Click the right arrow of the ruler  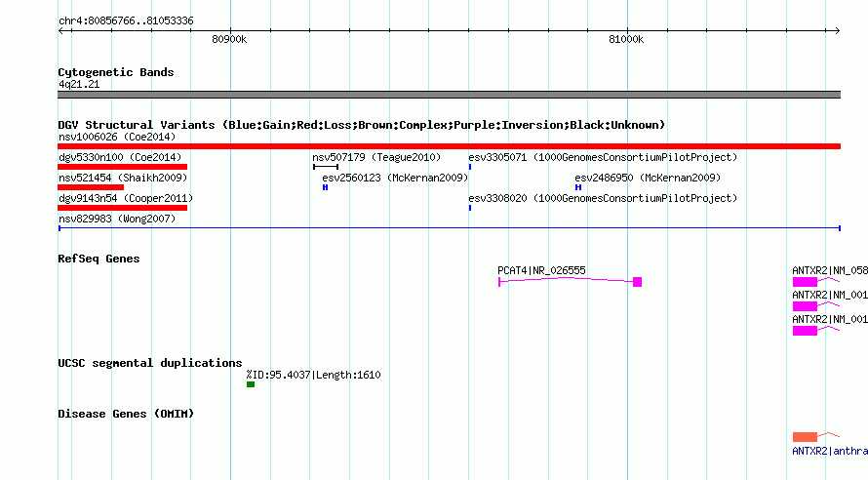click(837, 31)
